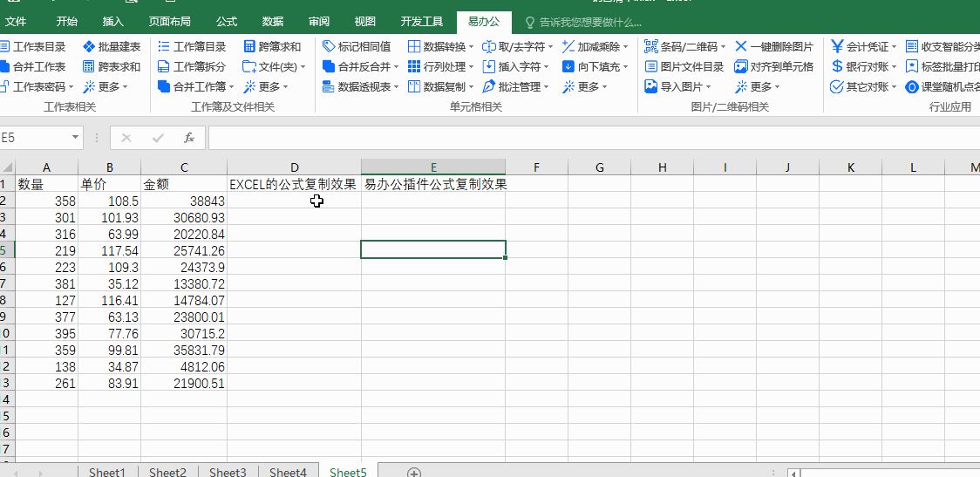This screenshot has width=980, height=477.
Task: Open the 视图 ribbon tab
Action: [x=365, y=22]
